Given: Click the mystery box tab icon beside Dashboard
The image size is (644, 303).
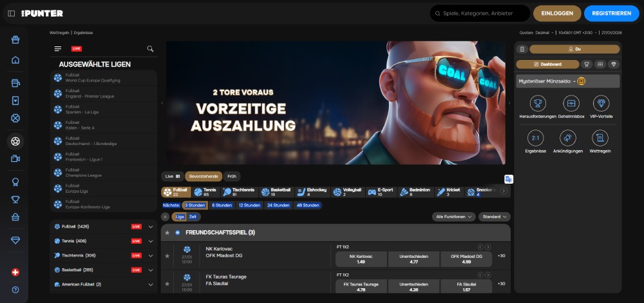Looking at the screenshot, I should coord(600,64).
